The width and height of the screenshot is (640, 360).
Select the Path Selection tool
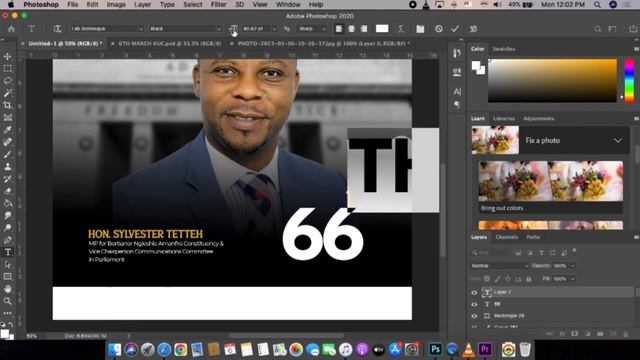7,264
